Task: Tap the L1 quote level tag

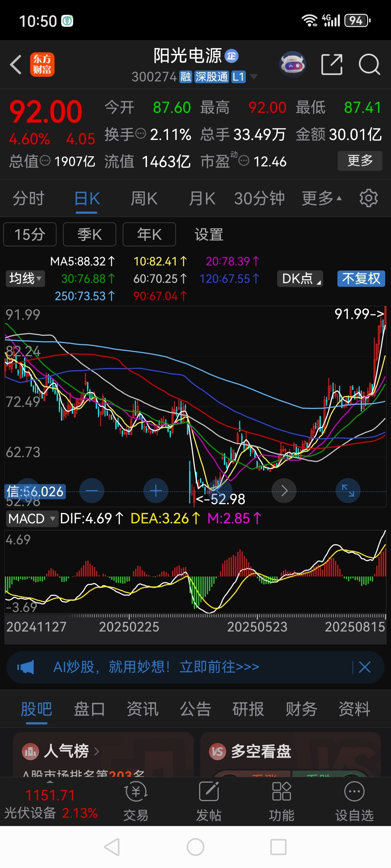Action: click(239, 77)
